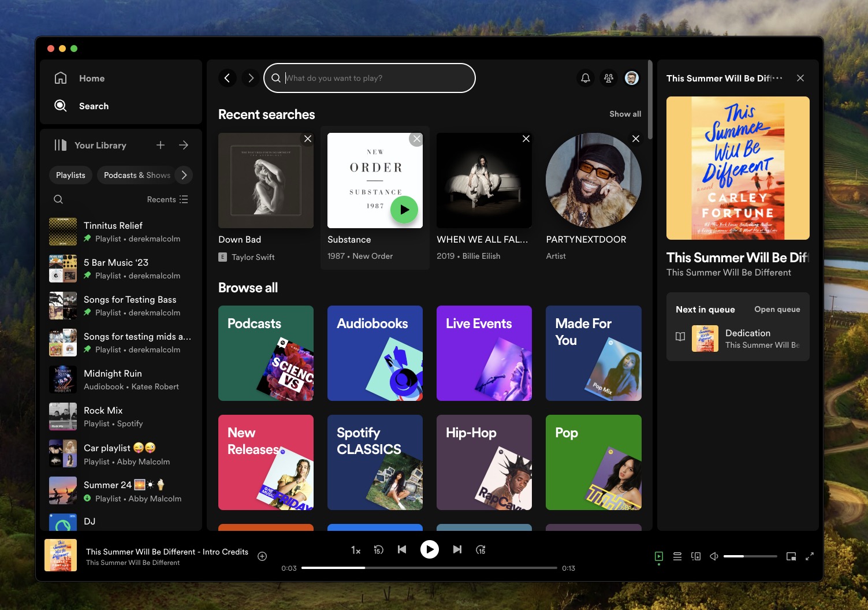Image resolution: width=868 pixels, height=610 pixels.
Task: Browse the Live Events category
Action: coord(484,353)
